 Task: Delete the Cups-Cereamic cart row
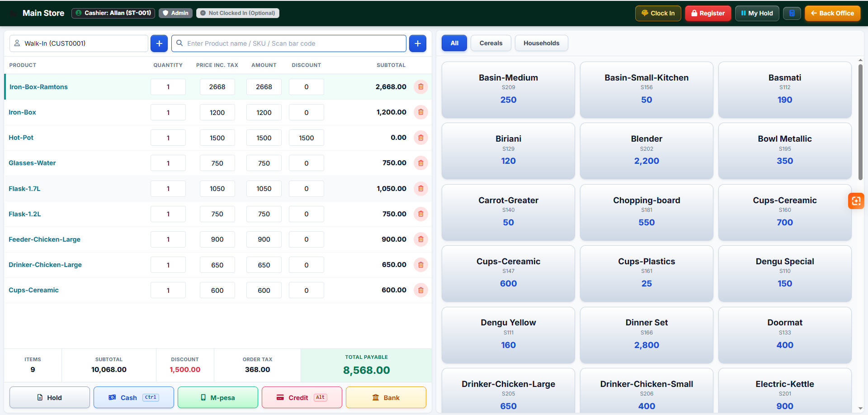coord(420,290)
